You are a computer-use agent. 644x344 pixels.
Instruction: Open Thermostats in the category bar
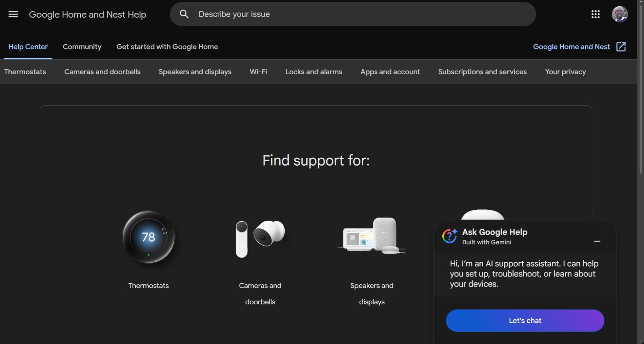click(25, 72)
